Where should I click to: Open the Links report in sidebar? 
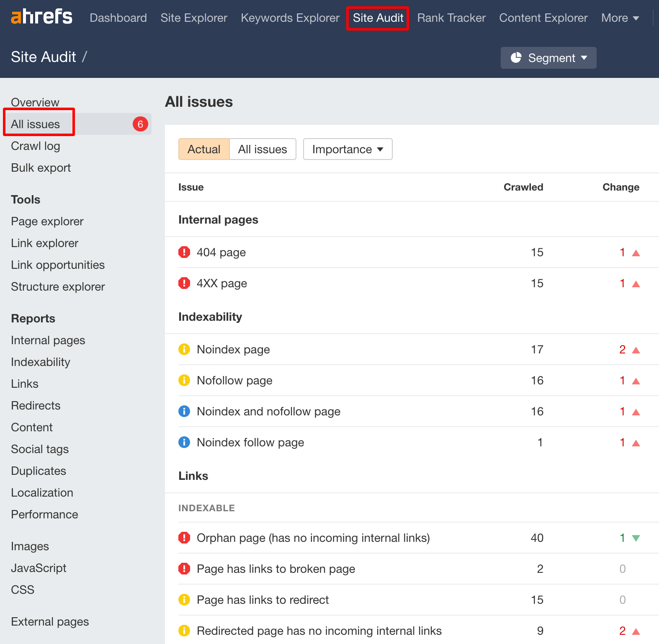(x=25, y=384)
